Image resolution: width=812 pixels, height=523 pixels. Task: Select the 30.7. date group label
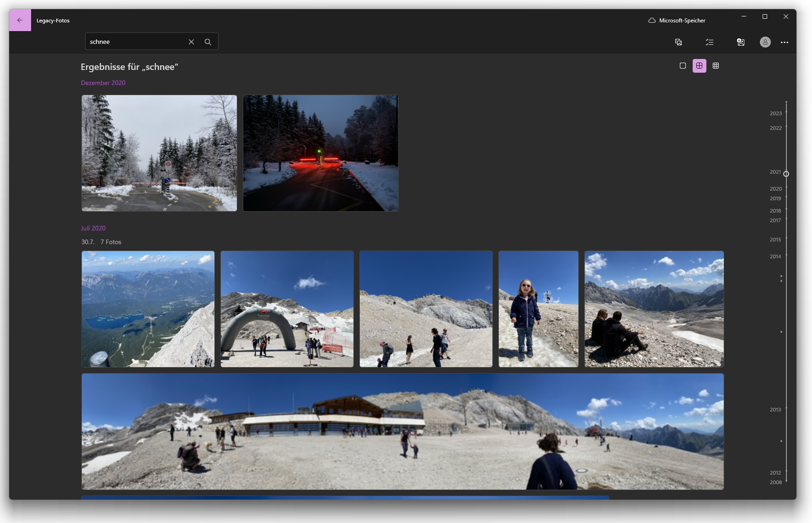pos(88,242)
